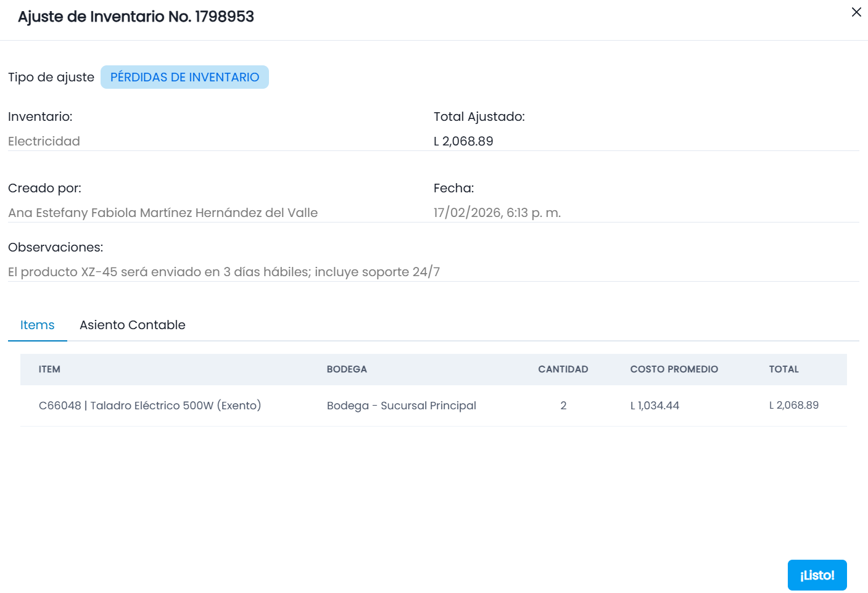Click the COSTO PROMEDIO column header
This screenshot has width=868, height=593.
point(674,369)
